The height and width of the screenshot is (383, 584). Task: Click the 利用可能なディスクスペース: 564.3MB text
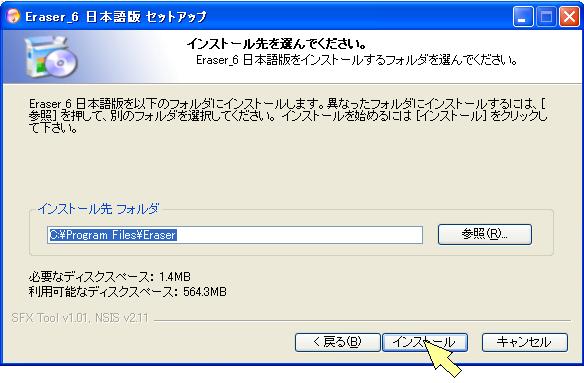pos(128,292)
